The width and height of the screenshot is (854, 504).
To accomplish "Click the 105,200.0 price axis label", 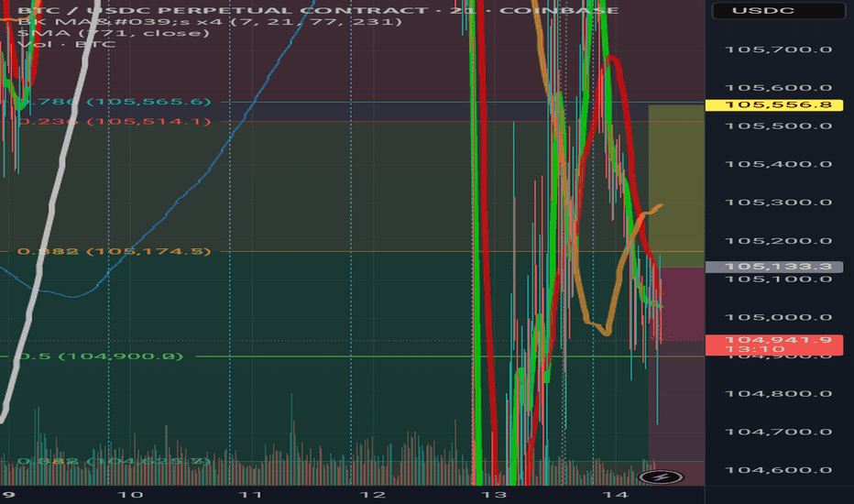I will [778, 241].
